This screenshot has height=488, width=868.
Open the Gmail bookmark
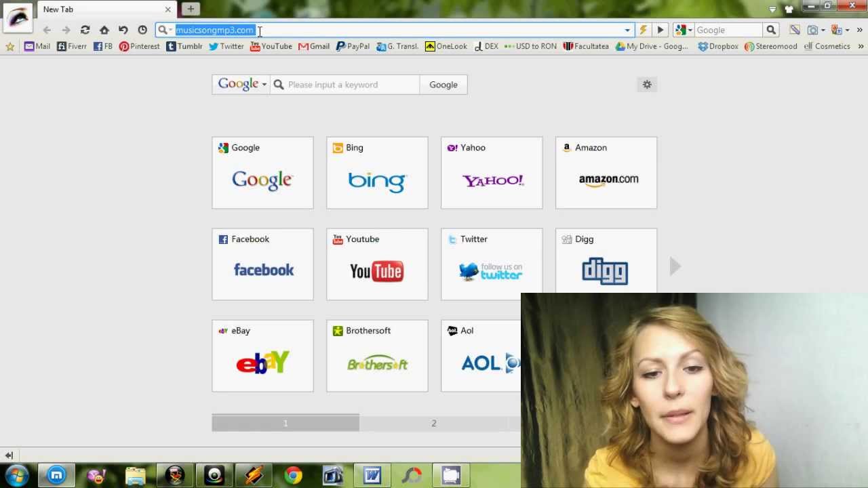(x=314, y=46)
